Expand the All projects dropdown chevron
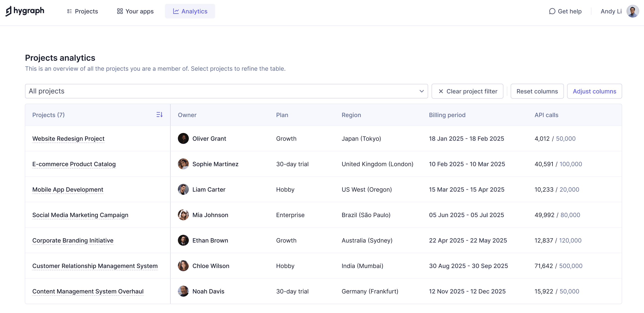Image resolution: width=644 pixels, height=313 pixels. pyautogui.click(x=422, y=91)
